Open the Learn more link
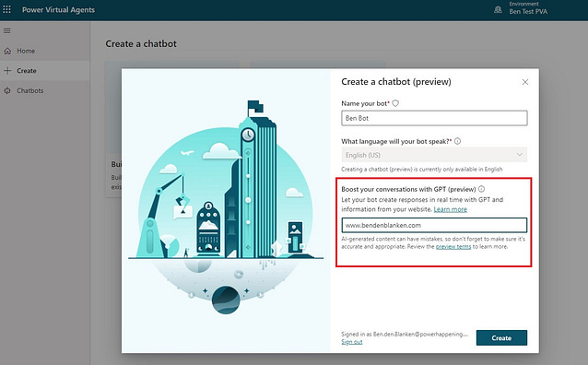 point(451,209)
